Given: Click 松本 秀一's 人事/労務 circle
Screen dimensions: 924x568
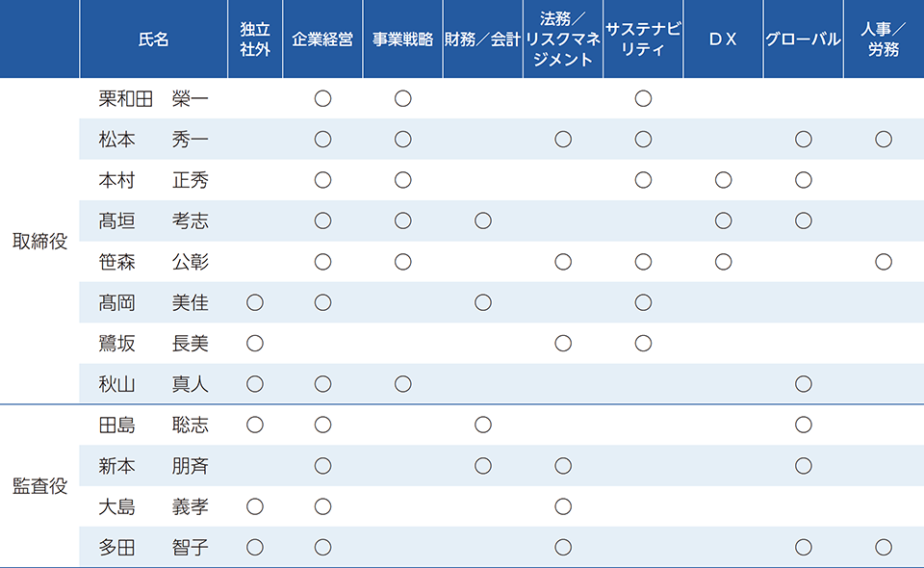Looking at the screenshot, I should click(884, 140).
